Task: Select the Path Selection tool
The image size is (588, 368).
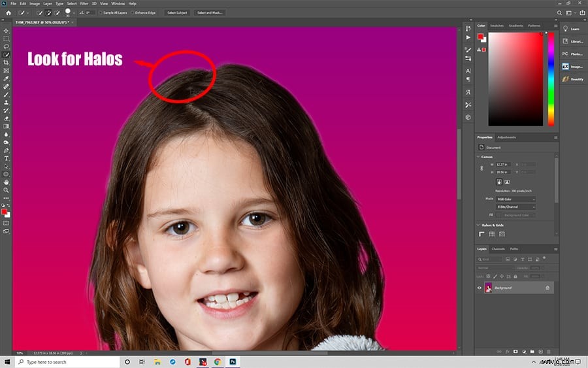Action: click(6, 166)
